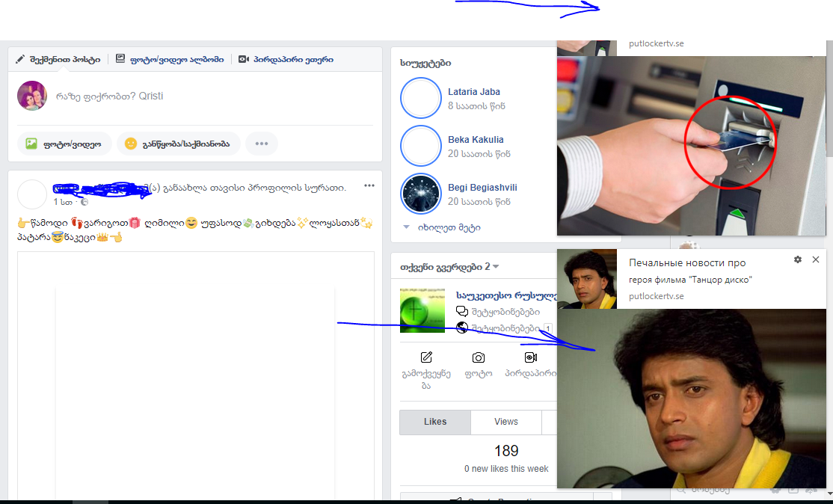The image size is (833, 504).
Task: Click the feeling/activity emoji icon
Action: [130, 144]
